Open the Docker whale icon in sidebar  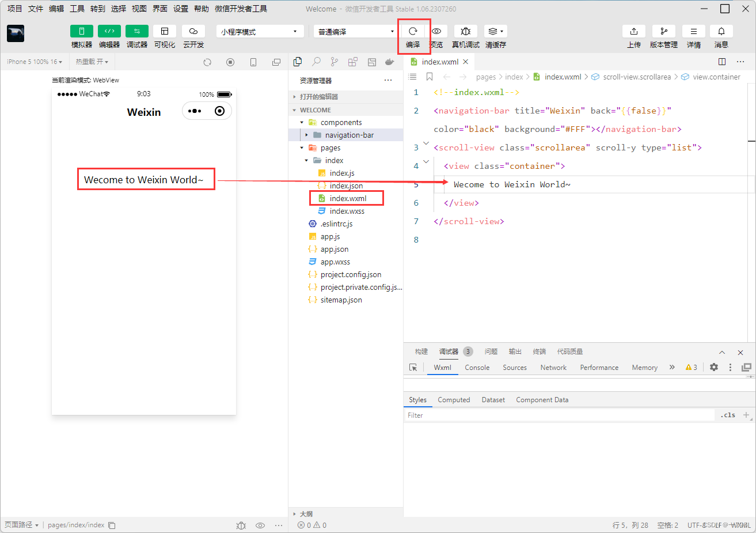click(x=390, y=62)
